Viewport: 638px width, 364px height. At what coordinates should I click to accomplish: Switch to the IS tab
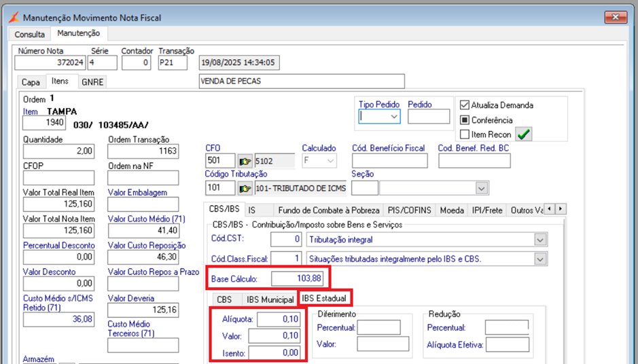pos(252,211)
